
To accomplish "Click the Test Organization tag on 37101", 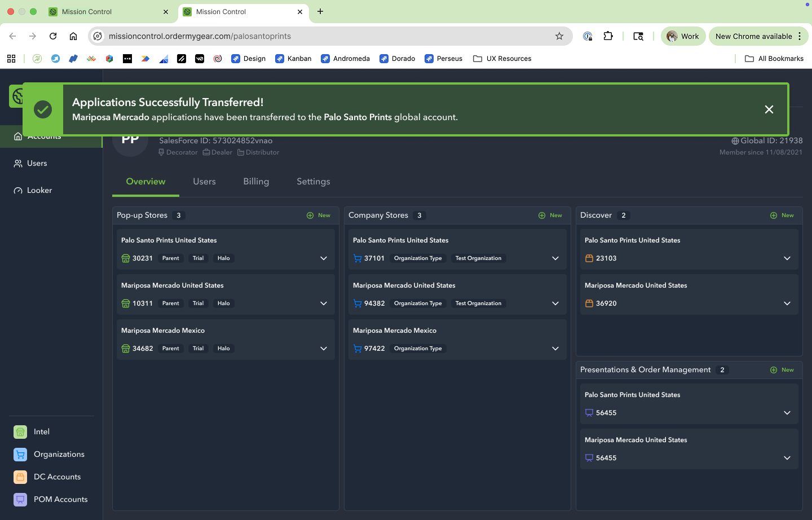I will point(478,258).
